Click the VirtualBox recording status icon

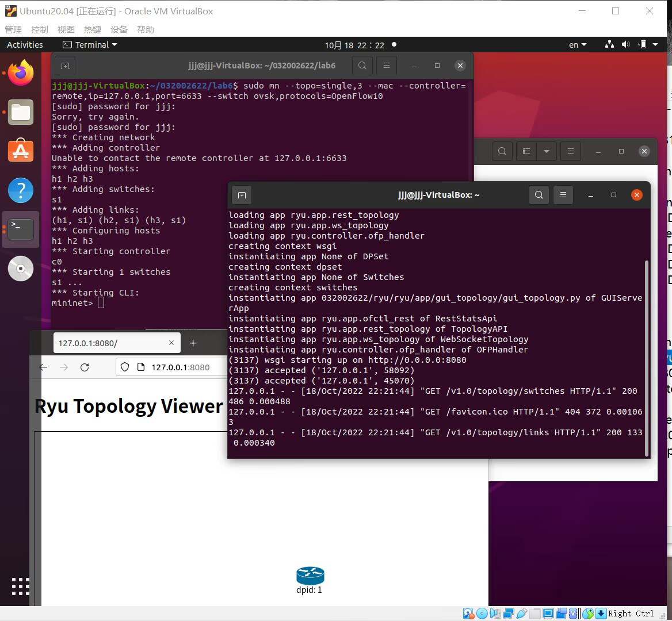(x=562, y=614)
